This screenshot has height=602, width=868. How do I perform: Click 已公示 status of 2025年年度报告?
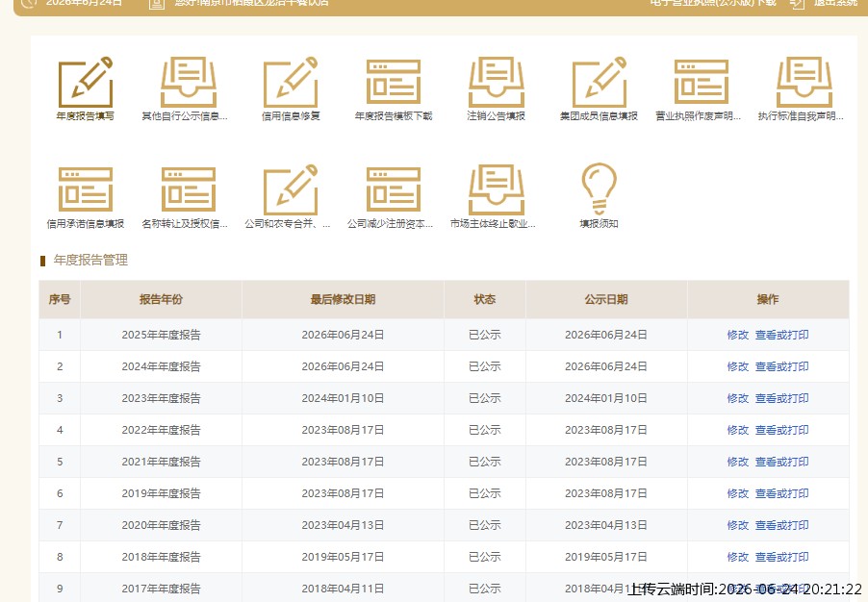coord(485,335)
